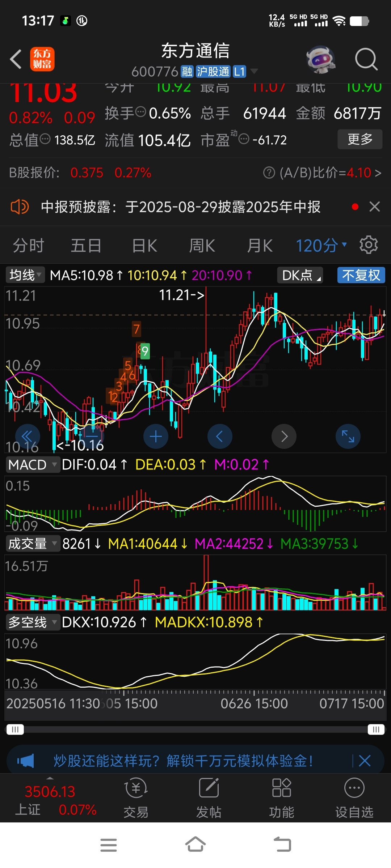Open the 120分 period dropdown

pyautogui.click(x=321, y=246)
